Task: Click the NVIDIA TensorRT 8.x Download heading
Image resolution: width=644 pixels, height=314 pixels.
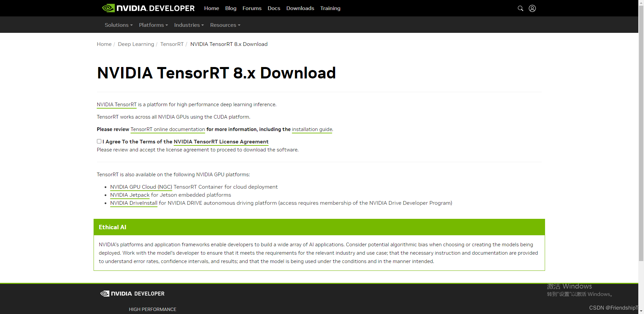Action: click(x=216, y=73)
